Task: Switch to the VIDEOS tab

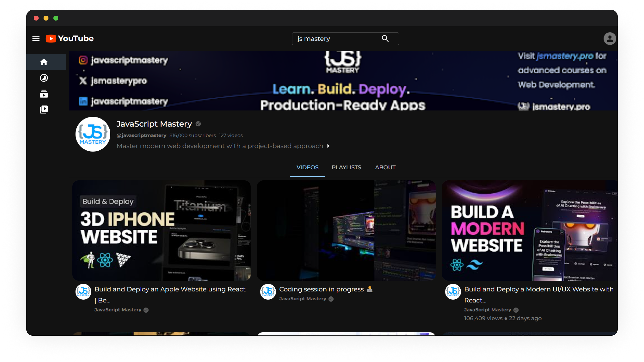Action: click(x=307, y=167)
